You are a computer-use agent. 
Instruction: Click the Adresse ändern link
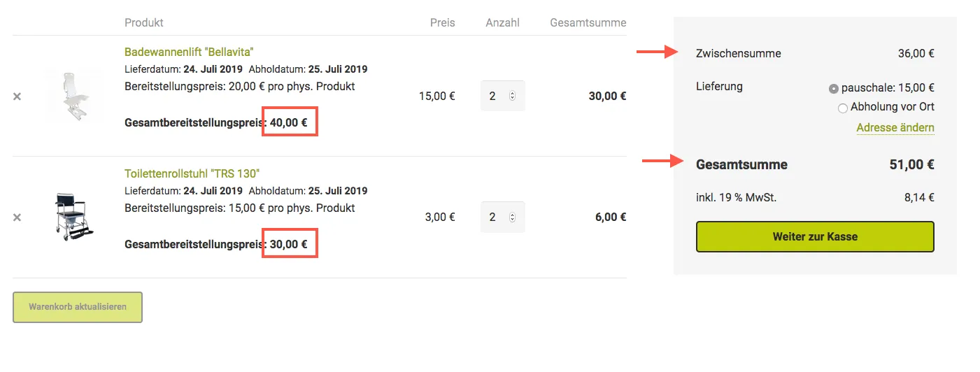(895, 127)
